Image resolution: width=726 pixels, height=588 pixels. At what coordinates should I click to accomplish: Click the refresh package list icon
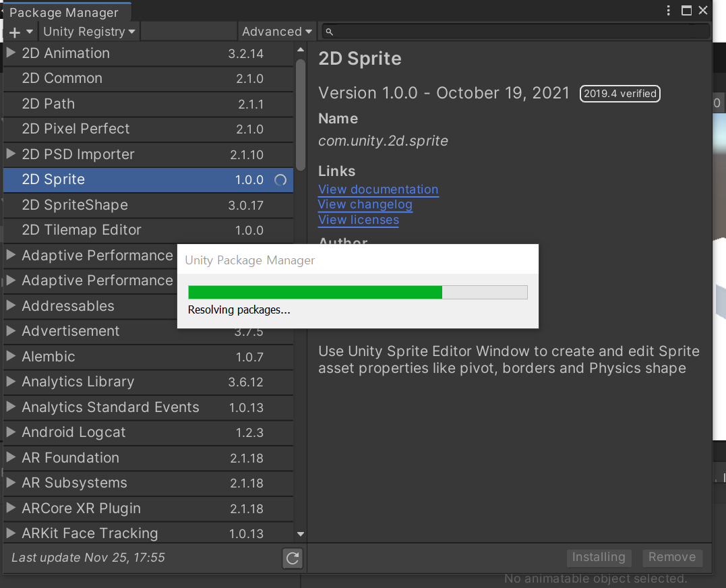point(293,558)
